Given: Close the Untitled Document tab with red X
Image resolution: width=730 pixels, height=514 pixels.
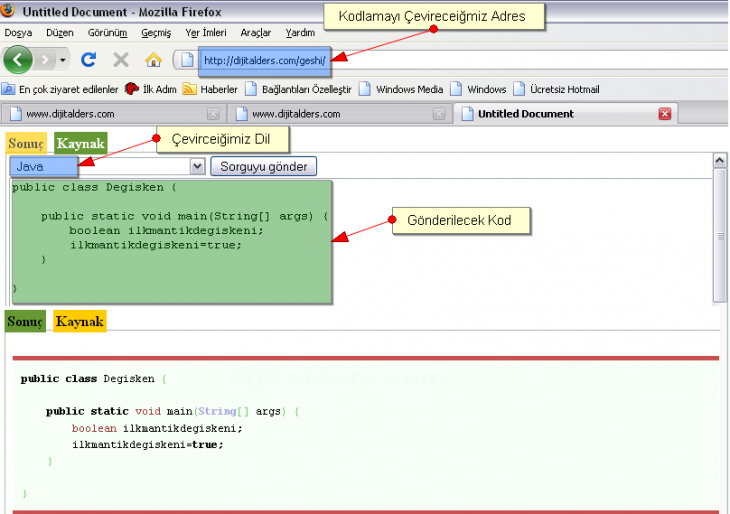Looking at the screenshot, I should pyautogui.click(x=665, y=114).
